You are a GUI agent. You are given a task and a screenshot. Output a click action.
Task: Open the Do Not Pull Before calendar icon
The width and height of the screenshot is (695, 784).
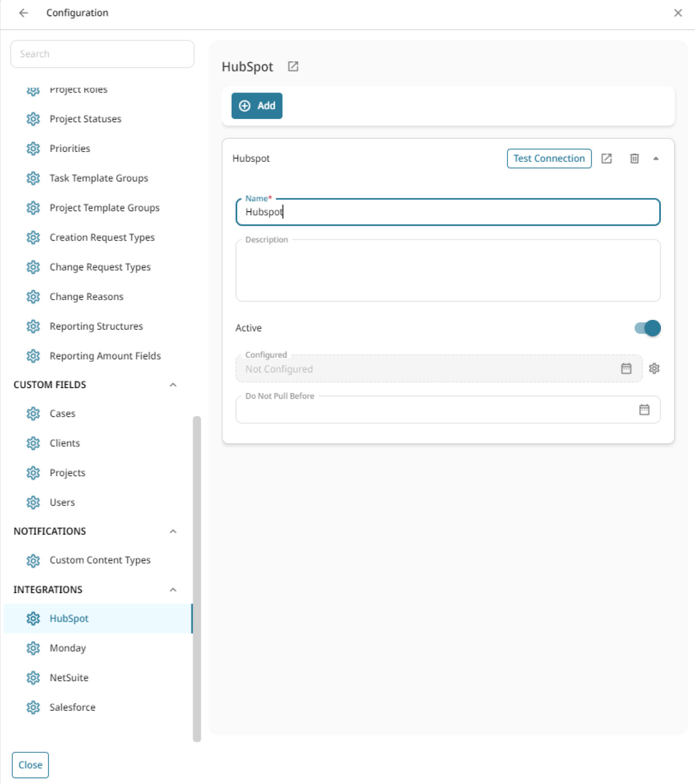click(x=645, y=410)
